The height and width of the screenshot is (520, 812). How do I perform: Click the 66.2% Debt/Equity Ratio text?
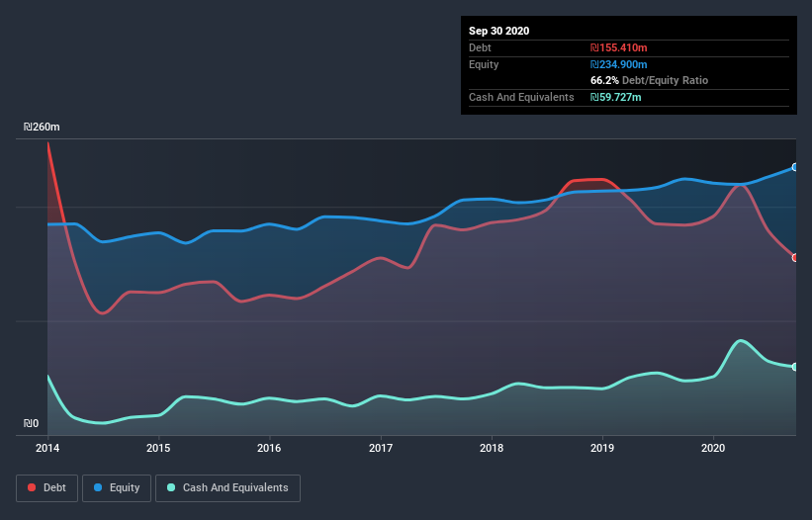click(650, 81)
